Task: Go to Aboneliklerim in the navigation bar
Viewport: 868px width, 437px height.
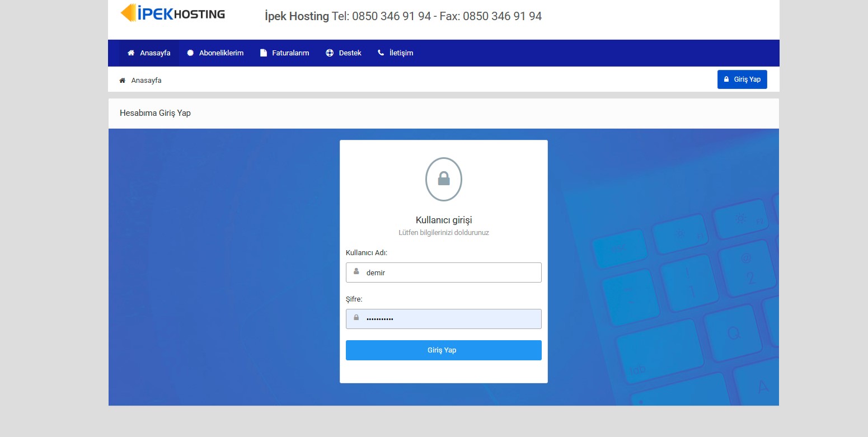Action: coord(221,53)
